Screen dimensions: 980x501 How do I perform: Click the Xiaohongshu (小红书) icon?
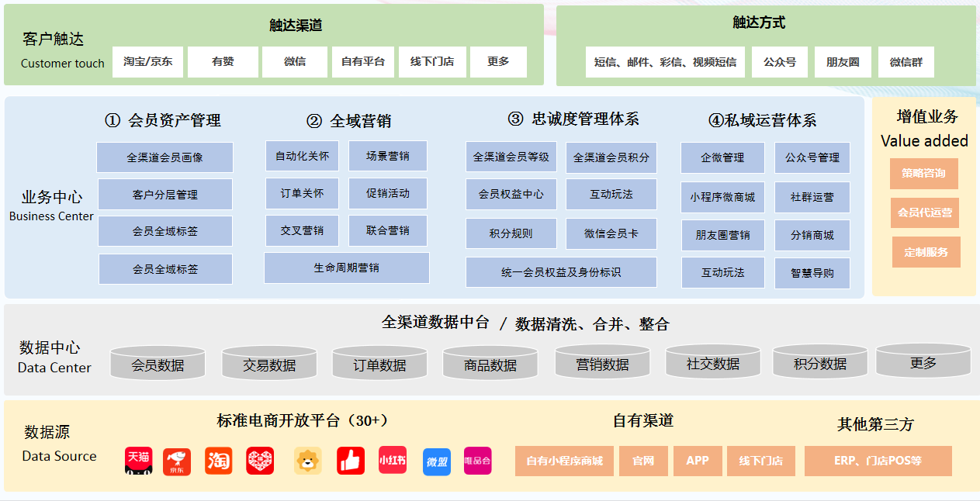click(393, 460)
